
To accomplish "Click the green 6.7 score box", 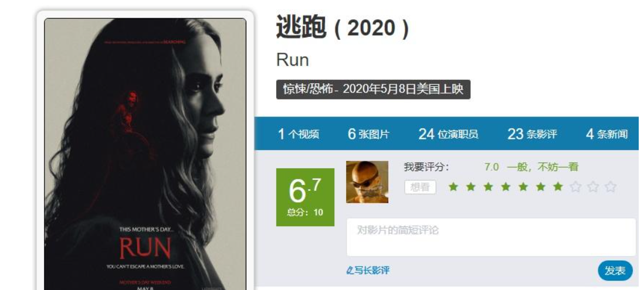I will [305, 197].
